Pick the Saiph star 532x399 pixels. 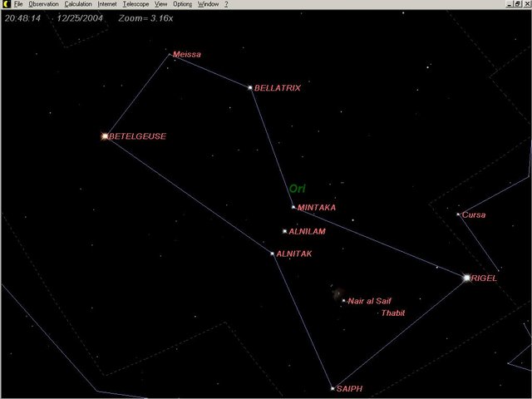(332, 388)
